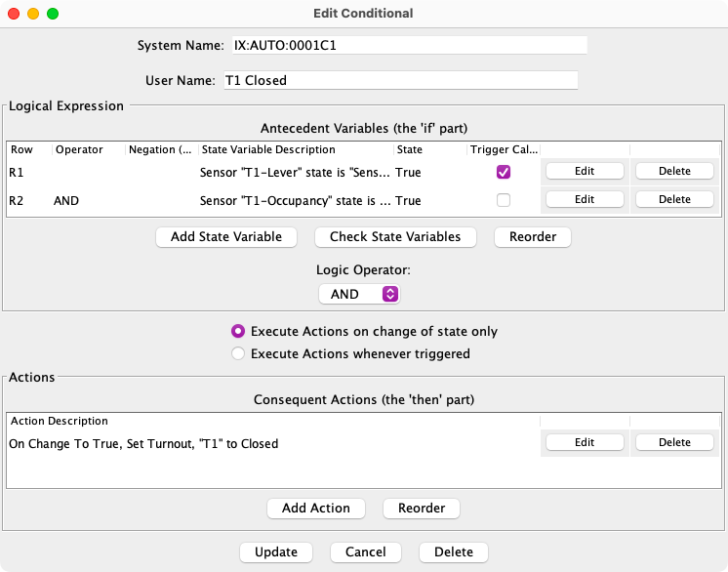The height and width of the screenshot is (572, 728).
Task: Click Check State Variables button
Action: 395,236
